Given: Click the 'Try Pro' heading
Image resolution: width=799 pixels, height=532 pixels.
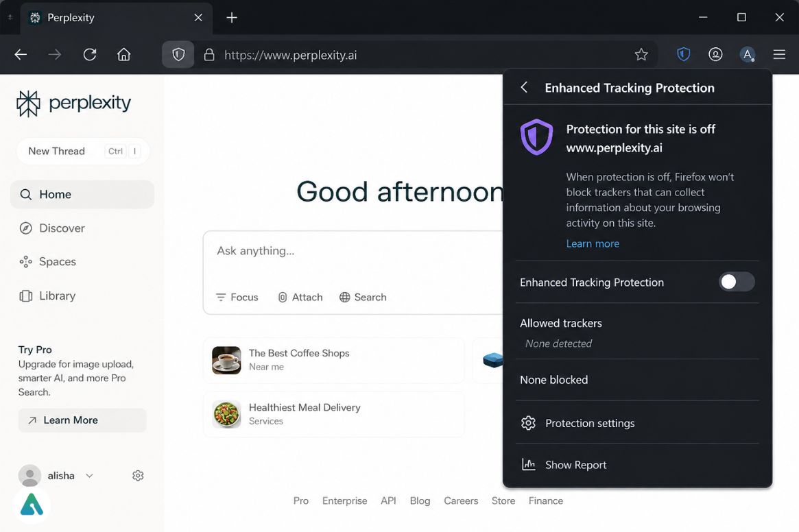Looking at the screenshot, I should click(x=35, y=350).
